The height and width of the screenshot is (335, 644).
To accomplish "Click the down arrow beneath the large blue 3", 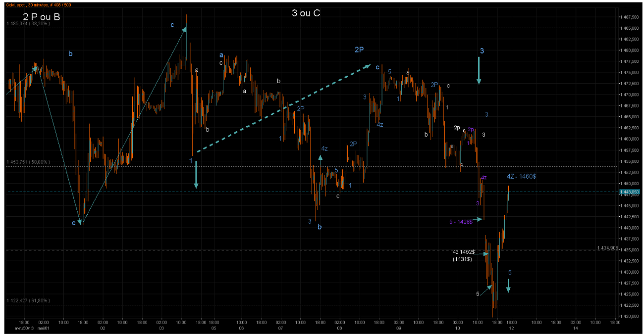I will click(x=479, y=70).
